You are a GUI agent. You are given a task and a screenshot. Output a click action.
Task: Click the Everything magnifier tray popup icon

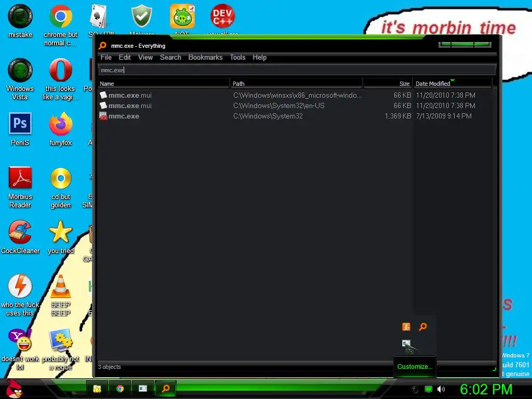coord(423,326)
